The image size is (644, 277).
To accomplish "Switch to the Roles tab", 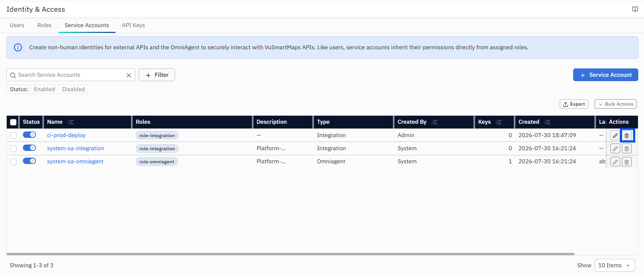I will pos(44,25).
